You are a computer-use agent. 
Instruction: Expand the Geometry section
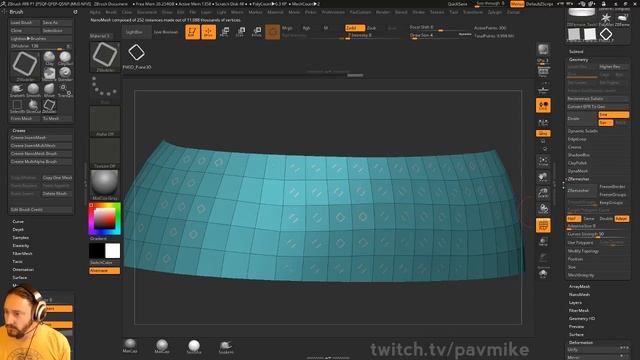tap(578, 60)
